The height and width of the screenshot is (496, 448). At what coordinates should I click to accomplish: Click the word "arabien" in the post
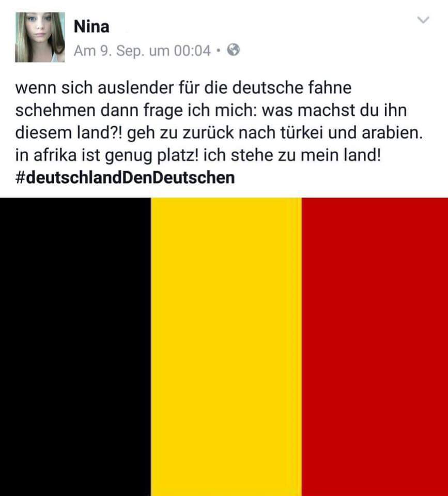click(x=391, y=133)
